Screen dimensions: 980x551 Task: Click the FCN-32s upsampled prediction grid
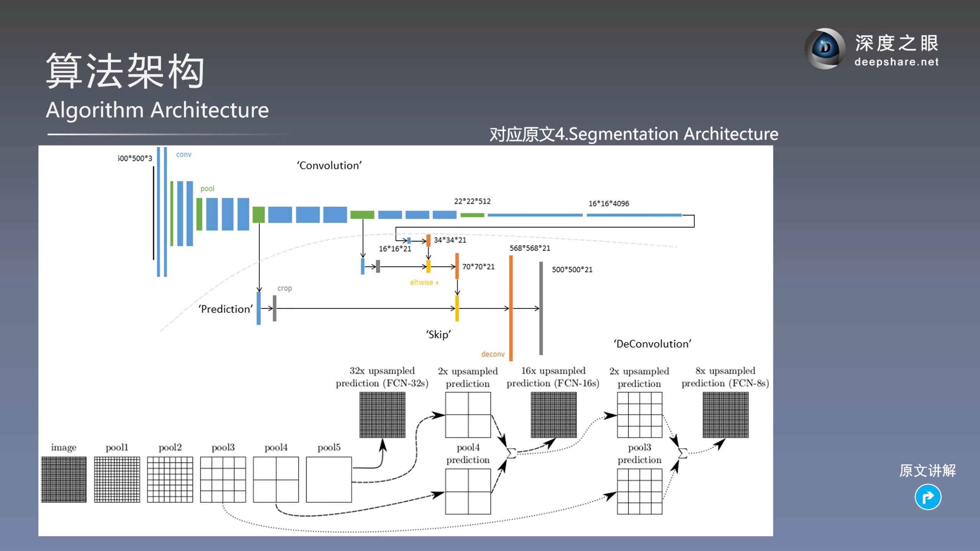(x=382, y=415)
